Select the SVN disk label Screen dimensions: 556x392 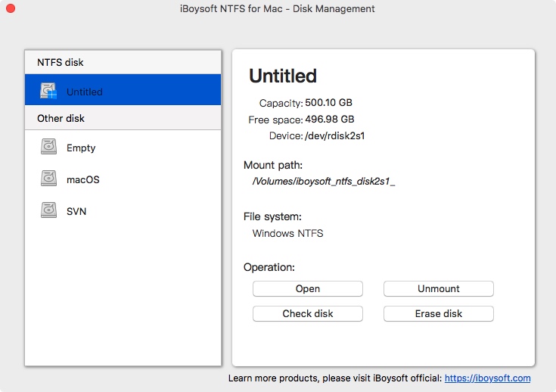tap(76, 211)
